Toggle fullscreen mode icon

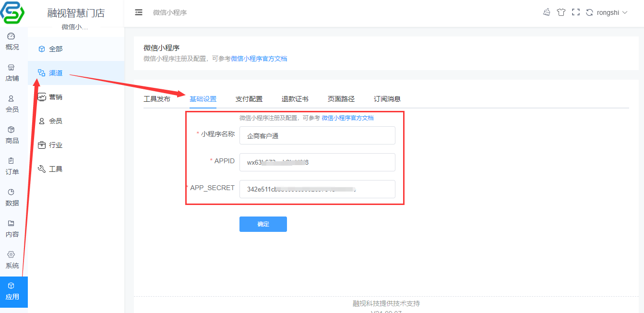[x=576, y=12]
